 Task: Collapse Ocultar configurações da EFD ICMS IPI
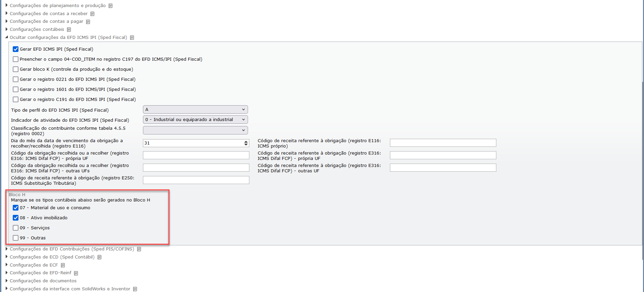point(68,38)
